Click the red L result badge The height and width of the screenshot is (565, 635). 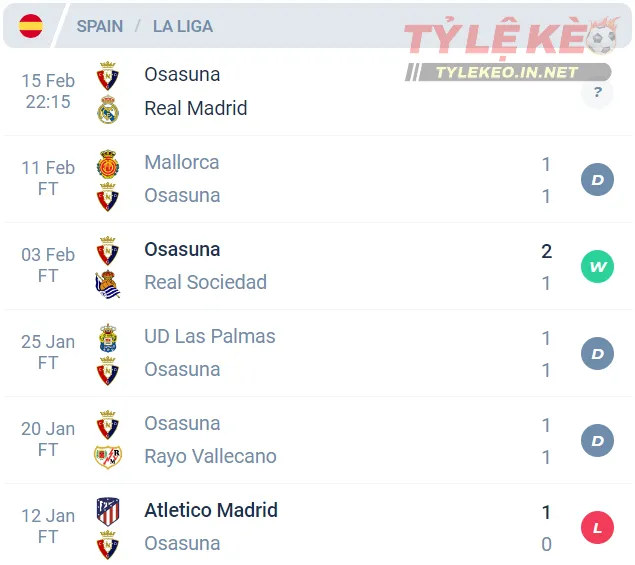click(597, 527)
